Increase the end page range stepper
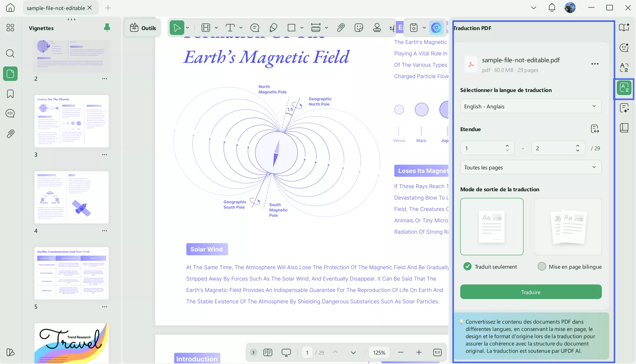 (x=578, y=146)
